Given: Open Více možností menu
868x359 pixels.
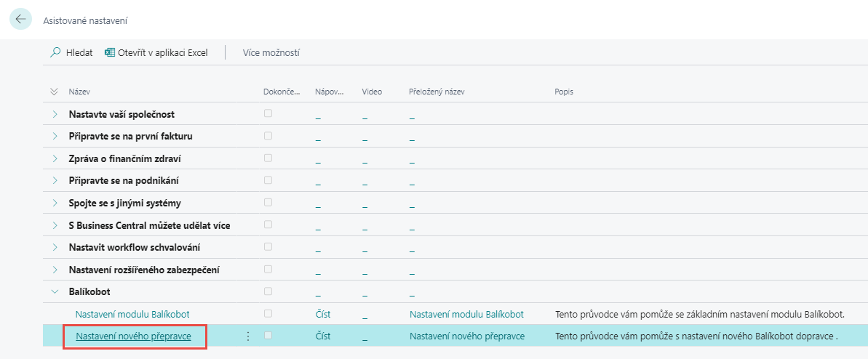Looking at the screenshot, I should click(x=271, y=52).
